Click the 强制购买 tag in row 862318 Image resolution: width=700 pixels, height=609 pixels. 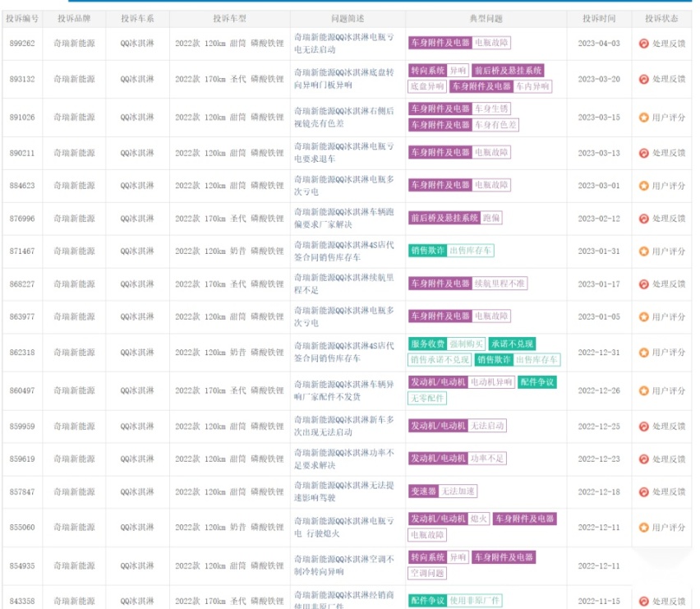click(466, 344)
